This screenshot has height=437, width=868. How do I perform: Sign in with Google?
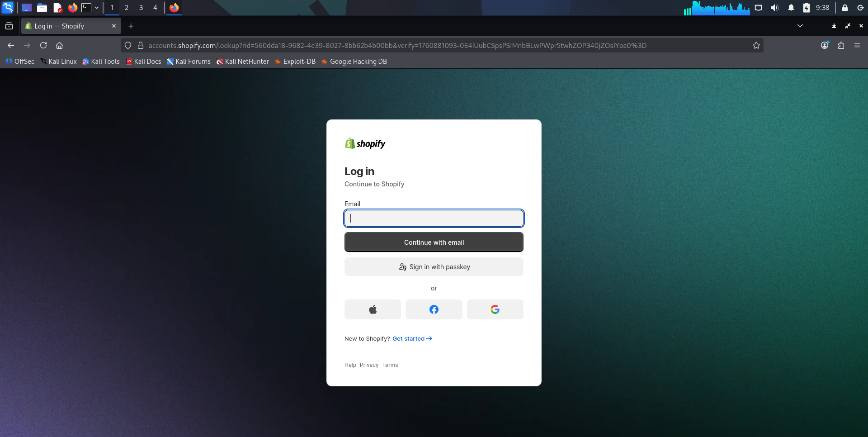click(495, 309)
